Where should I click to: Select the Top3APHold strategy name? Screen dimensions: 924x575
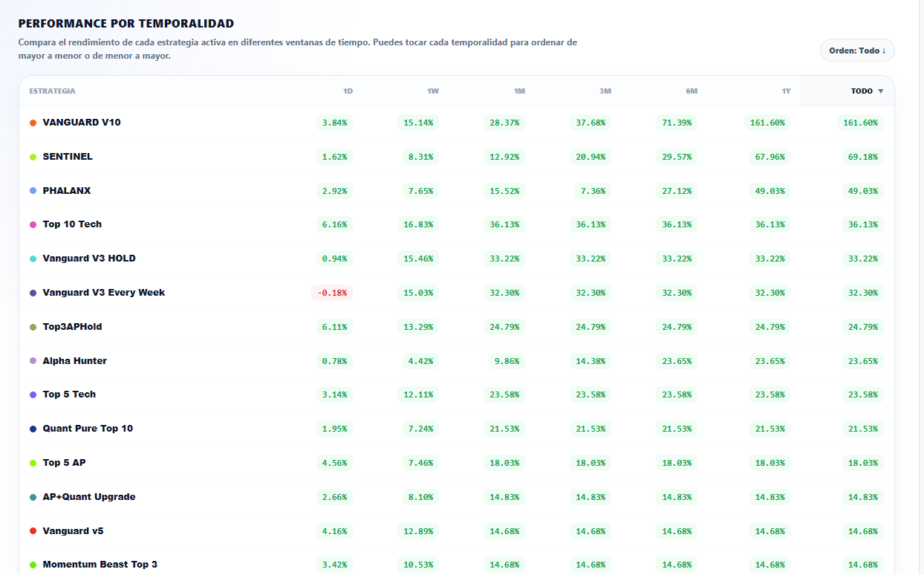pos(72,326)
